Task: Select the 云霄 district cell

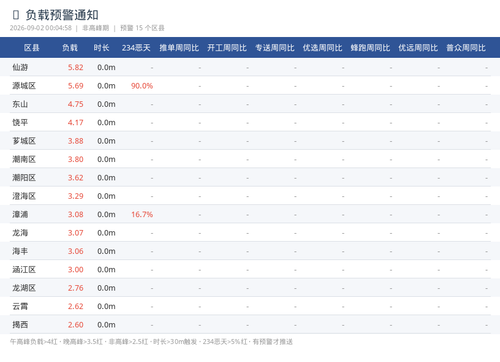Action: [20, 306]
